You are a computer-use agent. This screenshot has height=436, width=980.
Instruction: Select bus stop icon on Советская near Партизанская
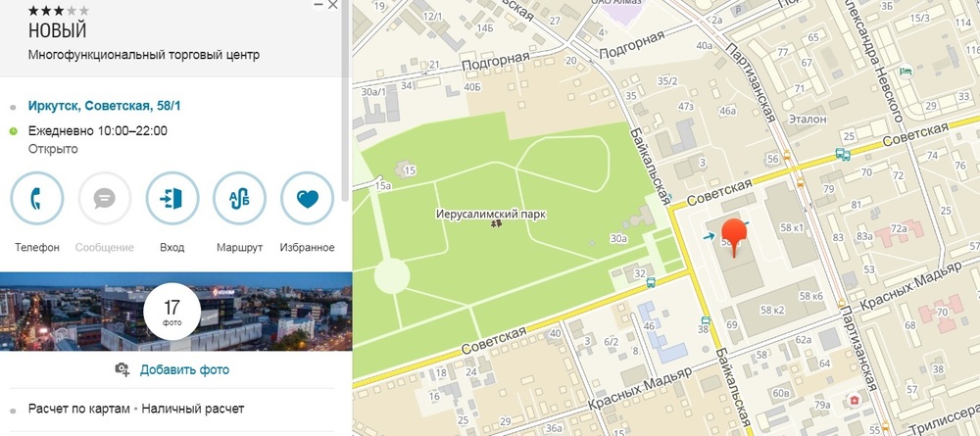pos(843,154)
